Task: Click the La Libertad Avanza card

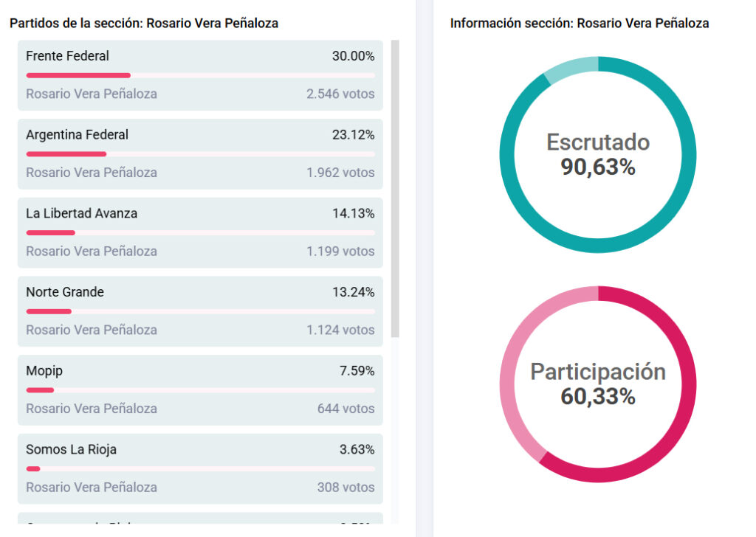Action: pyautogui.click(x=200, y=232)
